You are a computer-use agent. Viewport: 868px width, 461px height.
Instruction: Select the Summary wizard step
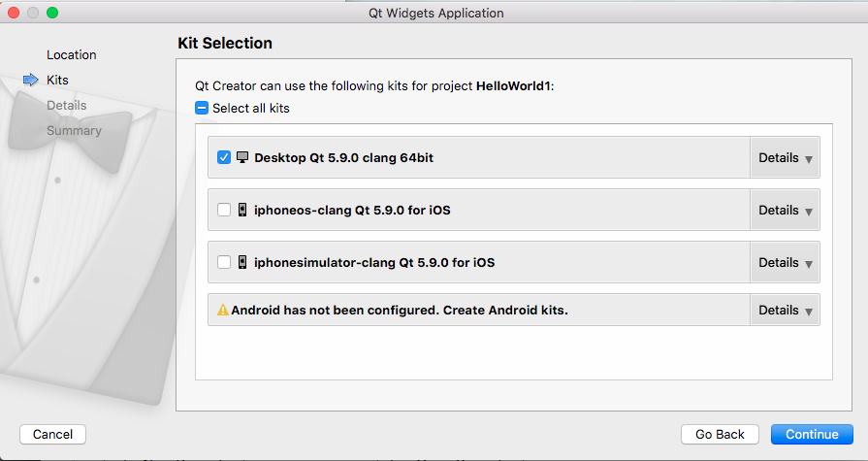click(x=74, y=131)
